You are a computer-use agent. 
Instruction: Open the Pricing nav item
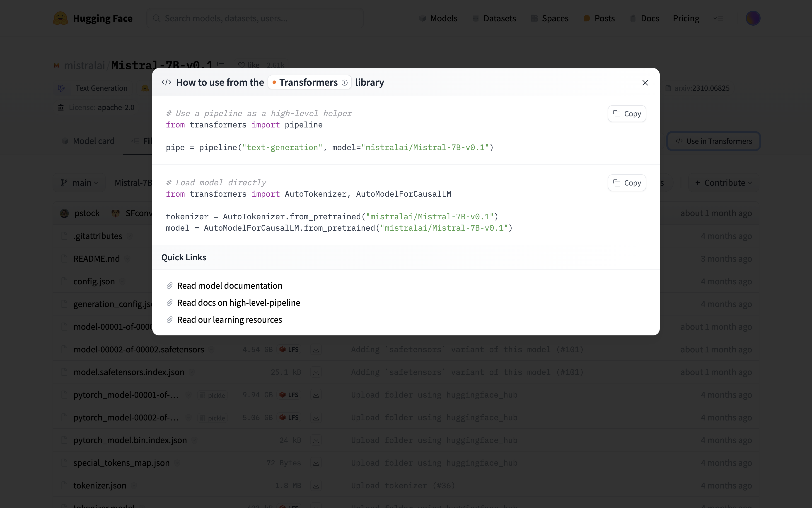coord(686,18)
